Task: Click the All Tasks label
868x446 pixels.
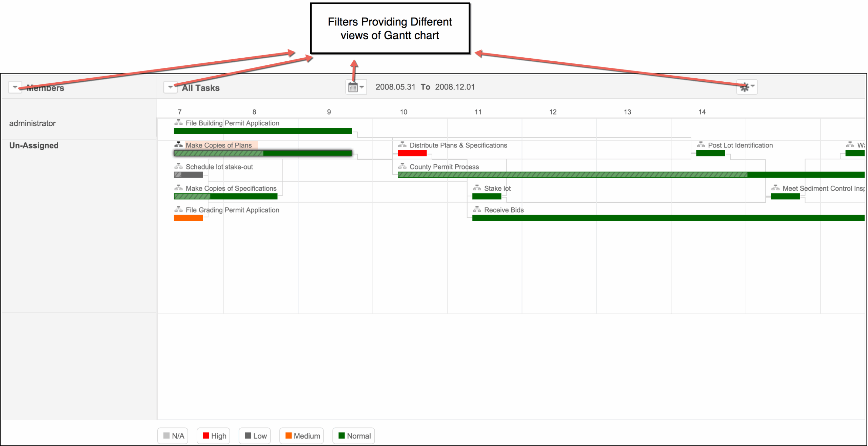Action: click(x=200, y=87)
